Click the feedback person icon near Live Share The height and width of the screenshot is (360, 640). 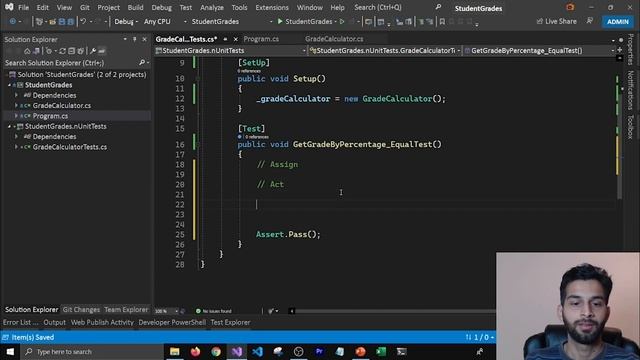pos(590,21)
